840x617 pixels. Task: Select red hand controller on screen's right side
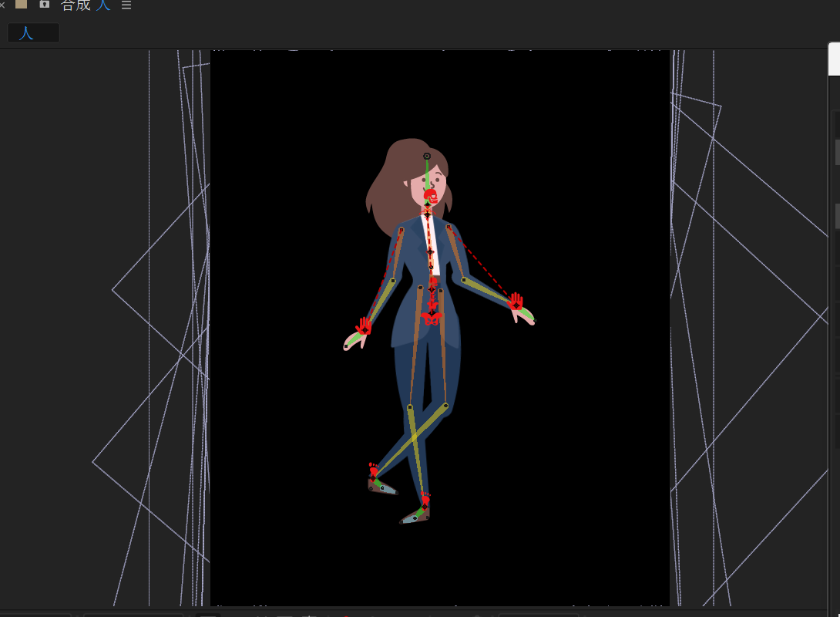516,302
